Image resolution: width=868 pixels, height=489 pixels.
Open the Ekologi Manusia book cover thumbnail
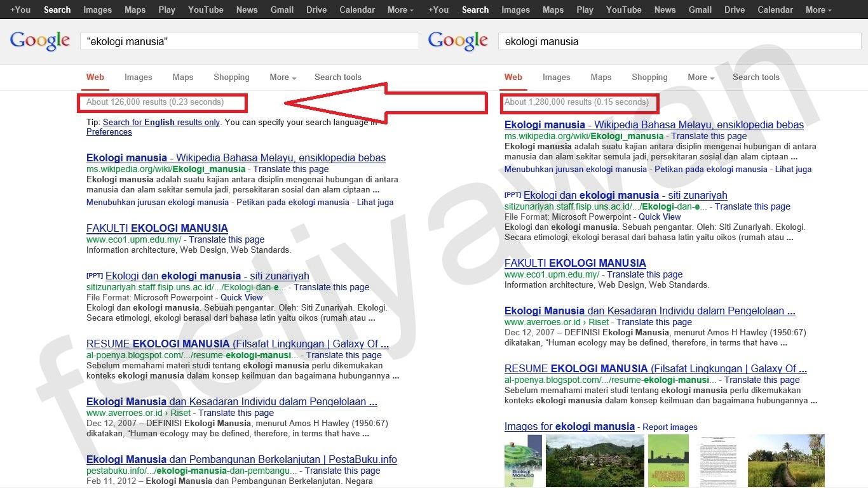click(x=523, y=461)
